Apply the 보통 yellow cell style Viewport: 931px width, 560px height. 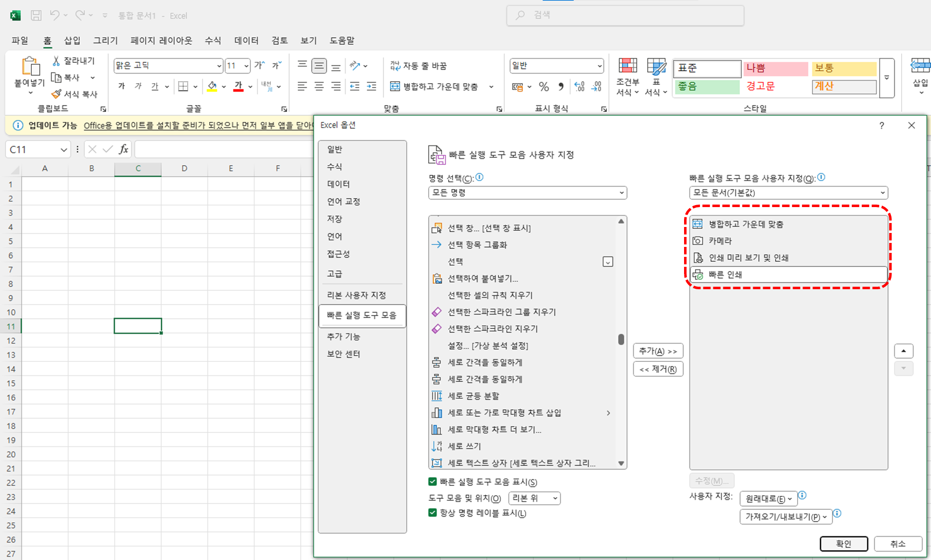pos(844,68)
